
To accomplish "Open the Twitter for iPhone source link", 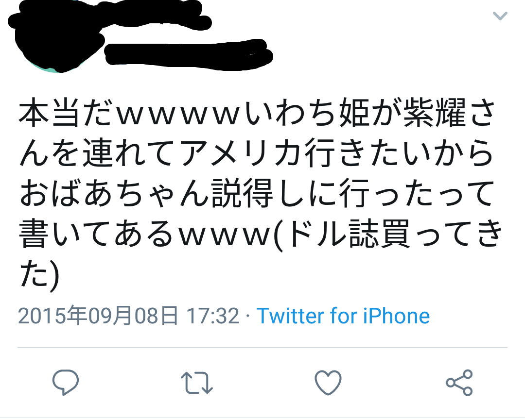I will click(343, 316).
